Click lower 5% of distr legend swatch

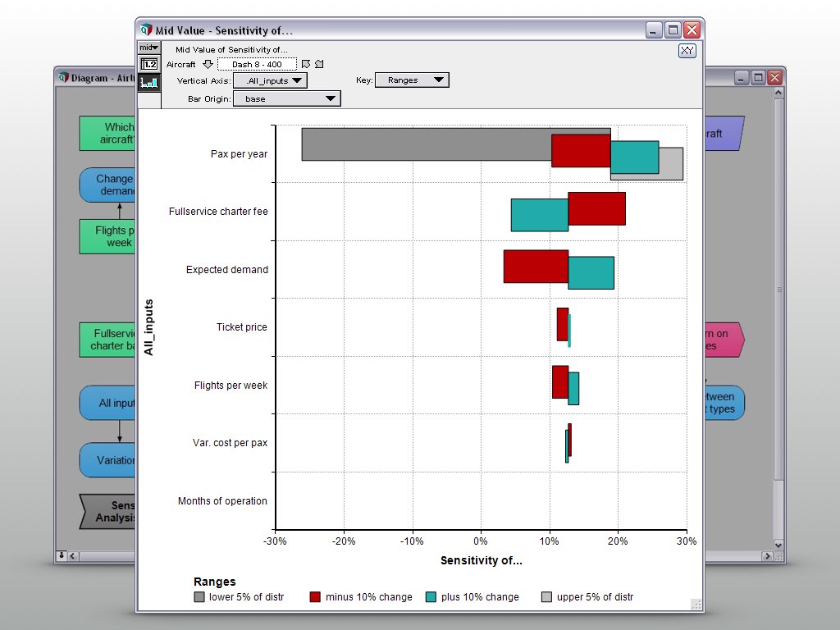tap(199, 597)
